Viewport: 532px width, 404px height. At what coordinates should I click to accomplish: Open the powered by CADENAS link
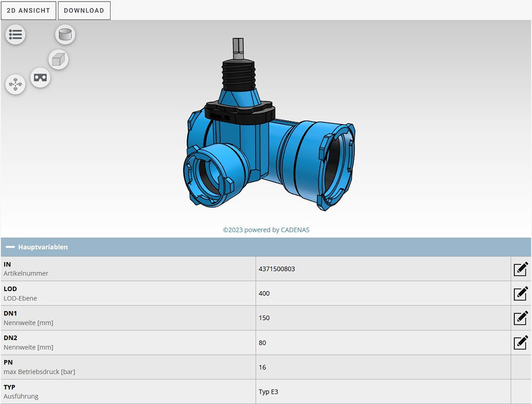(266, 230)
